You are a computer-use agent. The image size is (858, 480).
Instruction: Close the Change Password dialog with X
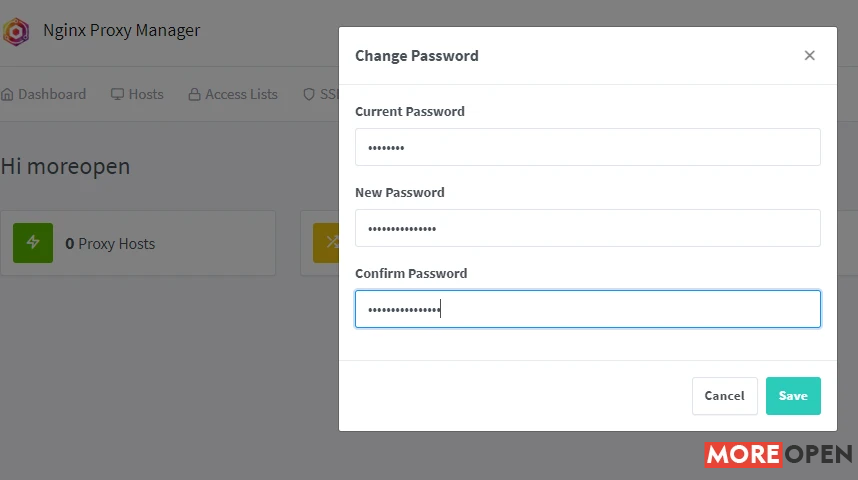tap(809, 55)
